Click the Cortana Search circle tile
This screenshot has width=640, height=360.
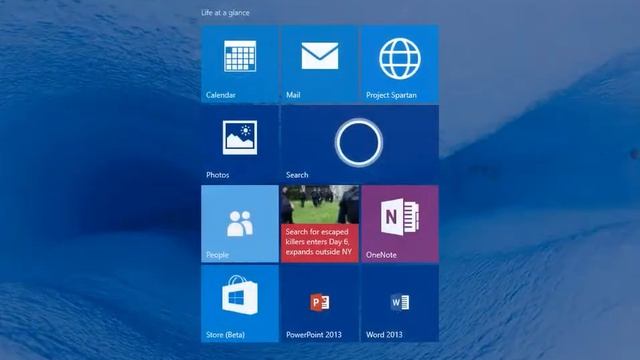tap(360, 143)
